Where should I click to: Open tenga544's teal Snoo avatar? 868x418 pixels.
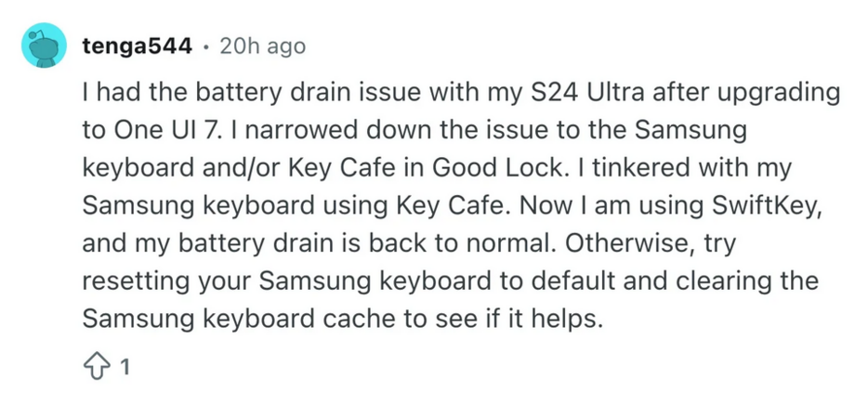point(45,46)
